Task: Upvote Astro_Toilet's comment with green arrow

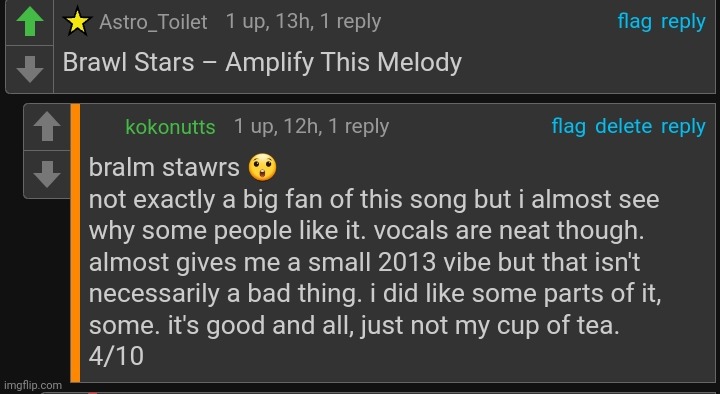Action: coord(30,22)
